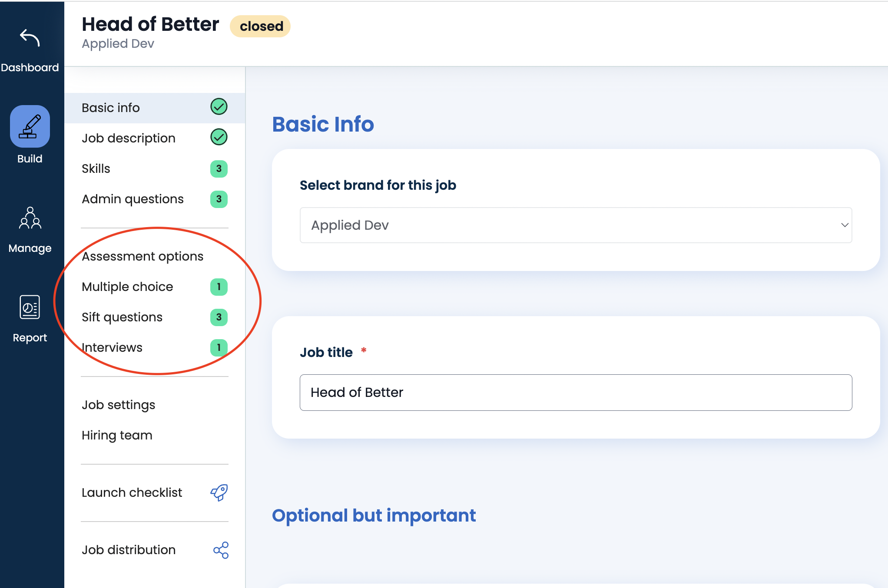Open the Hiring team page
This screenshot has width=888, height=588.
pos(117,435)
